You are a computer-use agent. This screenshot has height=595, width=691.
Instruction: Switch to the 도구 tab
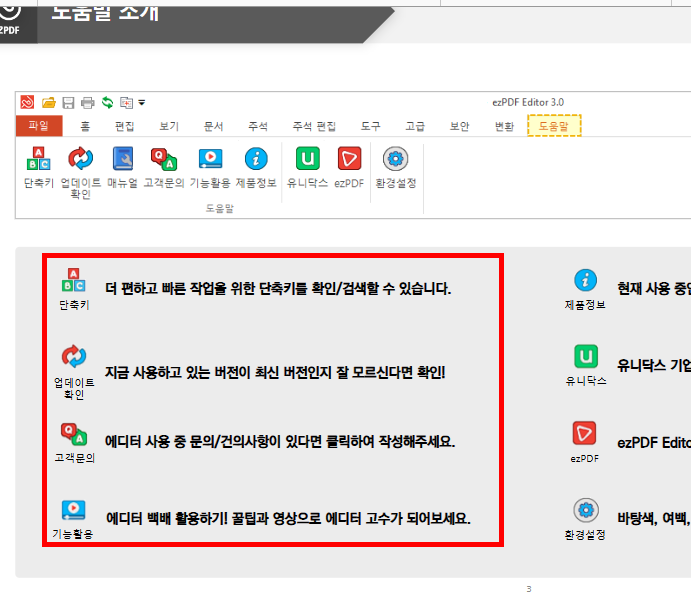coord(371,126)
